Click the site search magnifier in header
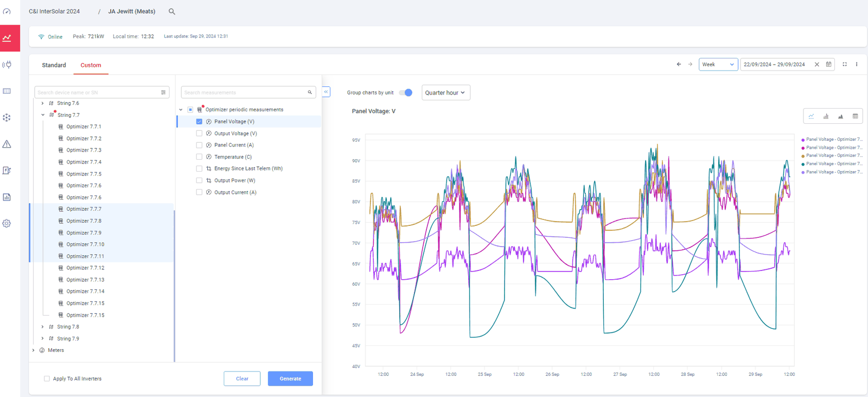The width and height of the screenshot is (868, 397). [172, 11]
